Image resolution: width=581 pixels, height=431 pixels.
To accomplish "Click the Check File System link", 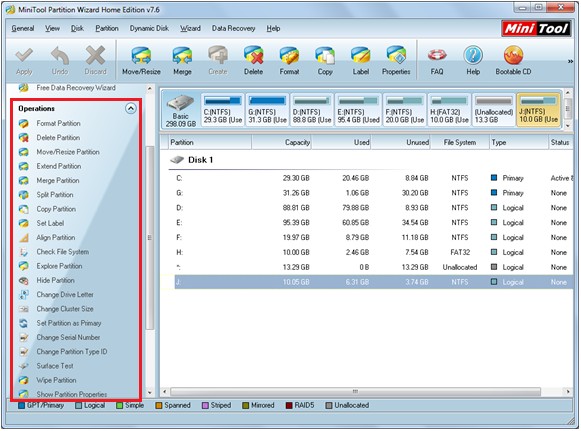I will [x=63, y=252].
